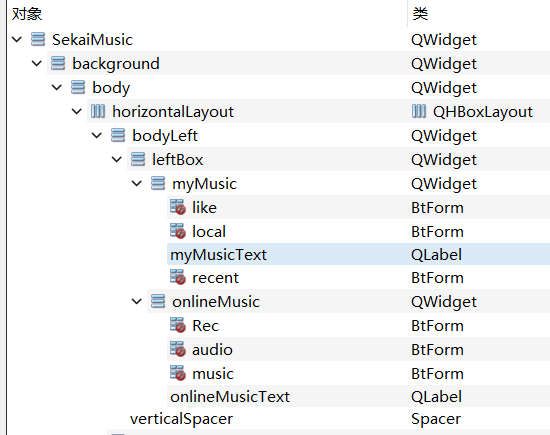Click the QHBoxLayout class icon
550x435 pixels.
click(x=419, y=112)
